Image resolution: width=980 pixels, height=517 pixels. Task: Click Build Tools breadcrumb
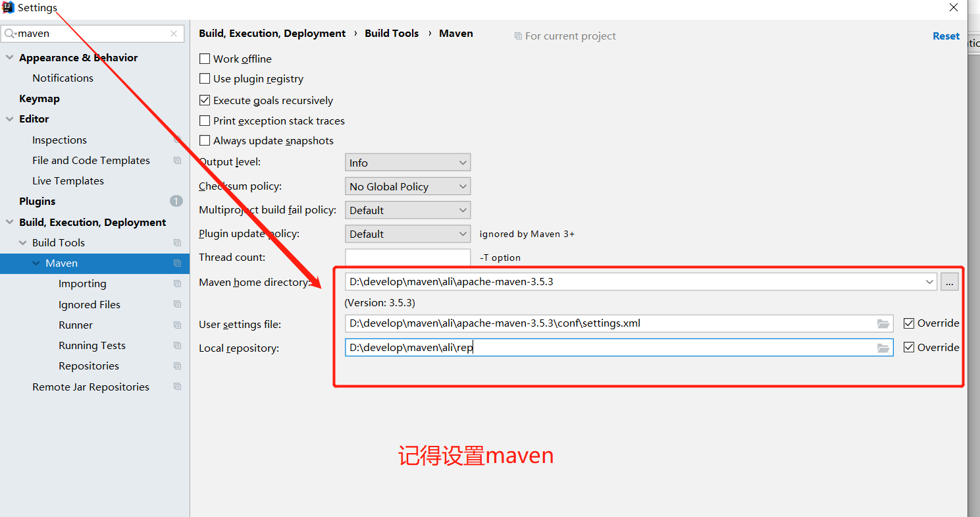[392, 34]
